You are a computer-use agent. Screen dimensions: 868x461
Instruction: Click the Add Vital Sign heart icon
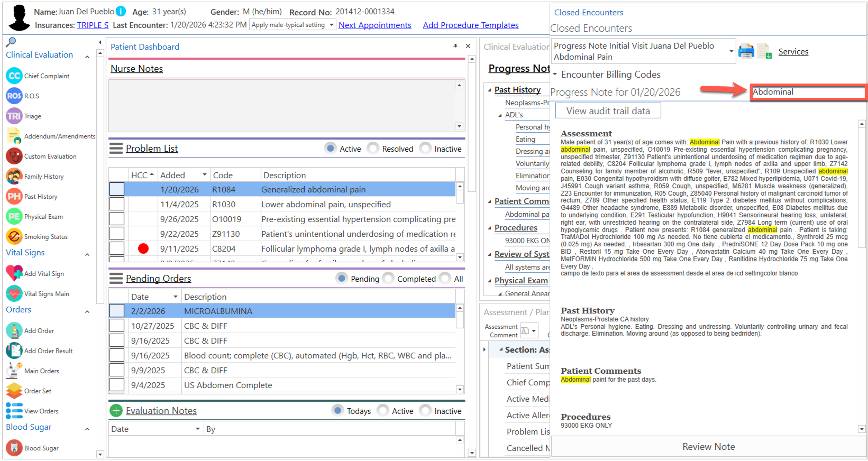14,273
